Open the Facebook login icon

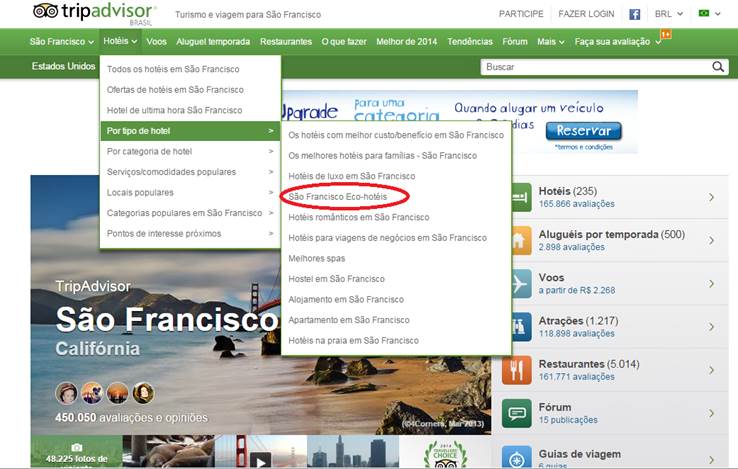click(x=634, y=14)
